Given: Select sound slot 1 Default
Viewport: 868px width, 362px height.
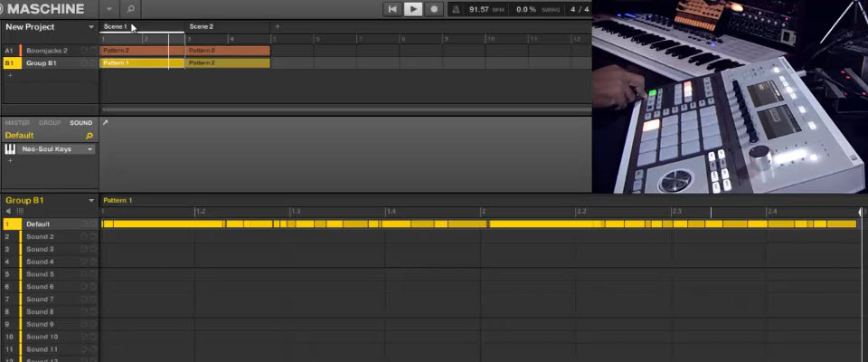Looking at the screenshot, I should tap(49, 224).
